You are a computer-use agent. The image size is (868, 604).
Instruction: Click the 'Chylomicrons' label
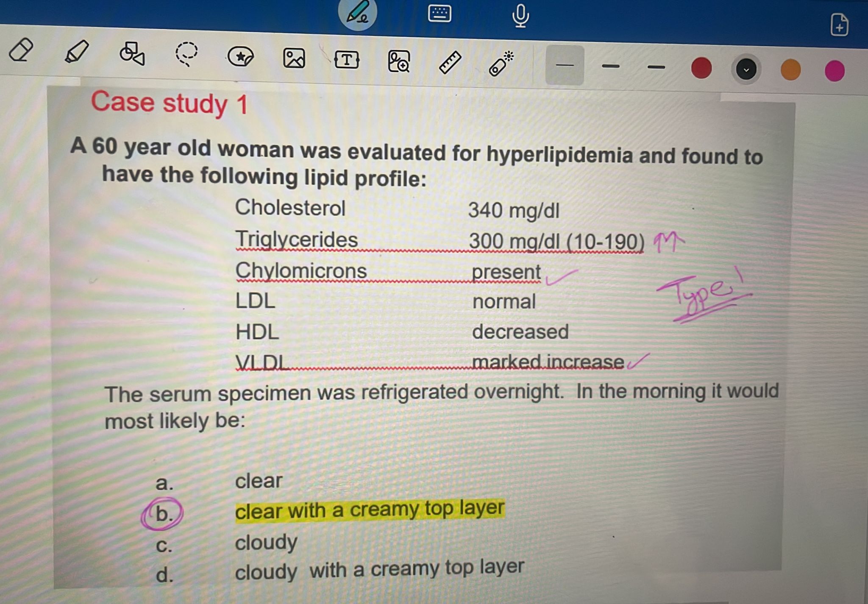(301, 270)
